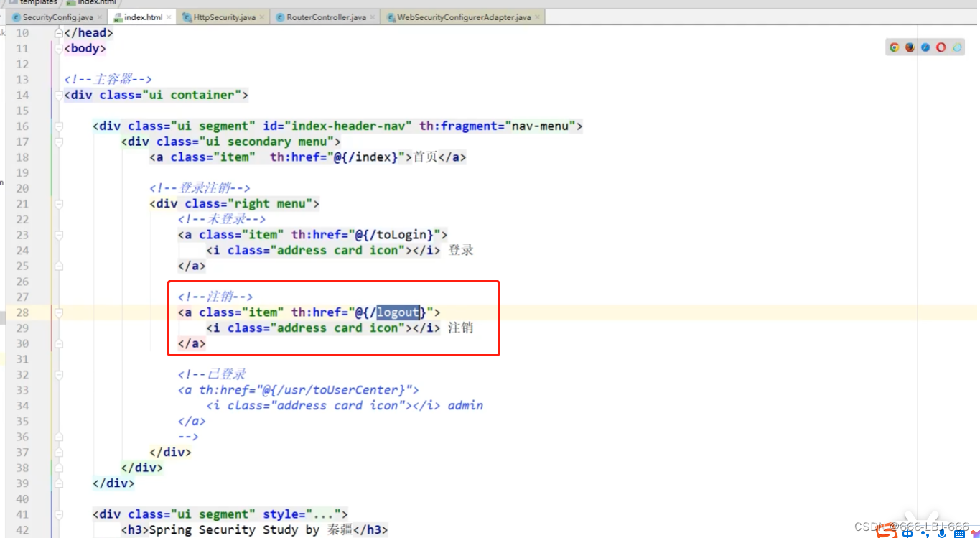Switch to RouterController.java tab
This screenshot has height=538, width=980.
pos(326,17)
